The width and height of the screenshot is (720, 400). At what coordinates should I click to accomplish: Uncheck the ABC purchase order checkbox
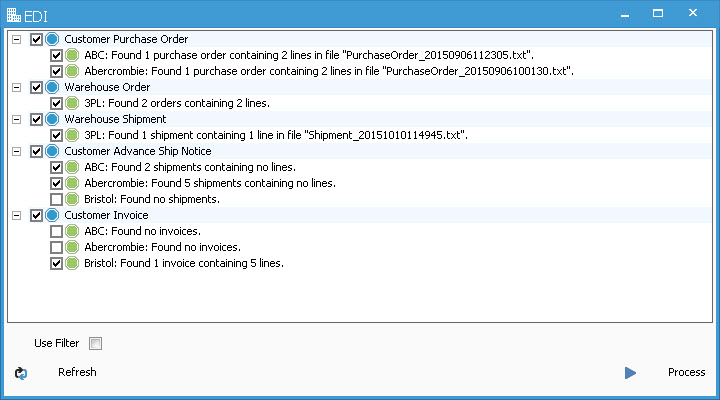56,56
